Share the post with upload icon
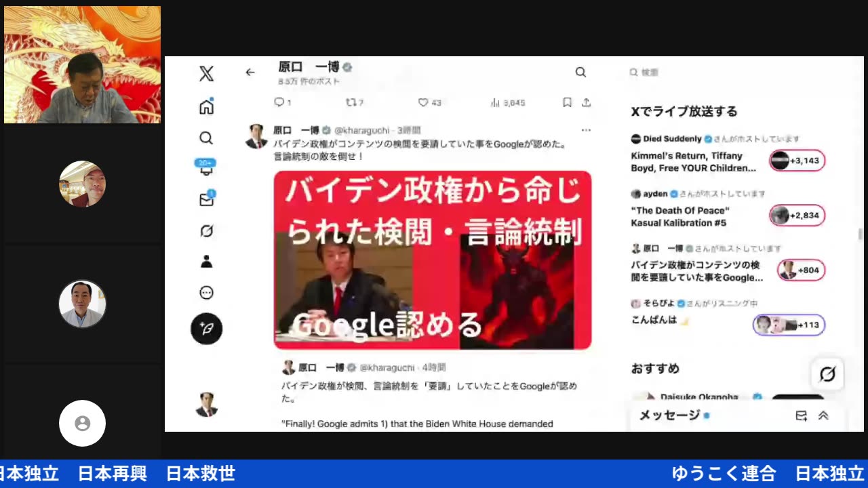The image size is (868, 488). coord(587,102)
